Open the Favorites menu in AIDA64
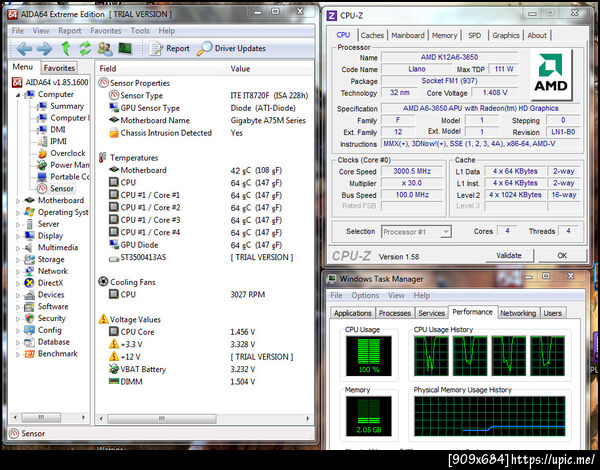600x470 pixels. click(x=106, y=31)
